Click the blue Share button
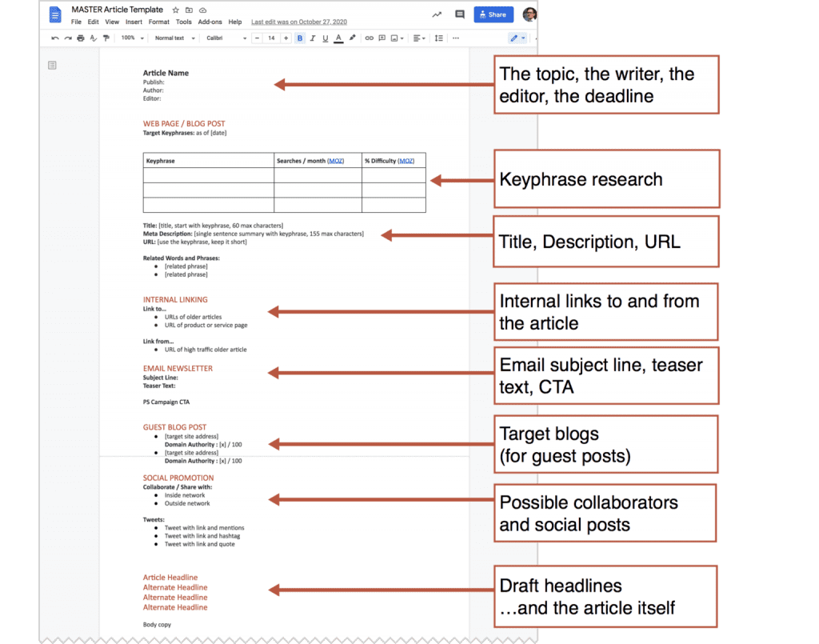819x644 pixels. tap(493, 14)
